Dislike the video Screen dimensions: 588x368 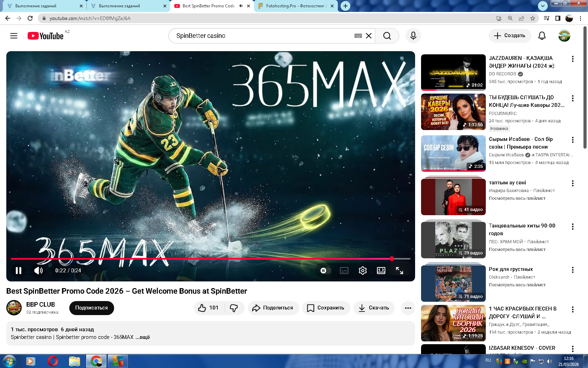tap(234, 308)
